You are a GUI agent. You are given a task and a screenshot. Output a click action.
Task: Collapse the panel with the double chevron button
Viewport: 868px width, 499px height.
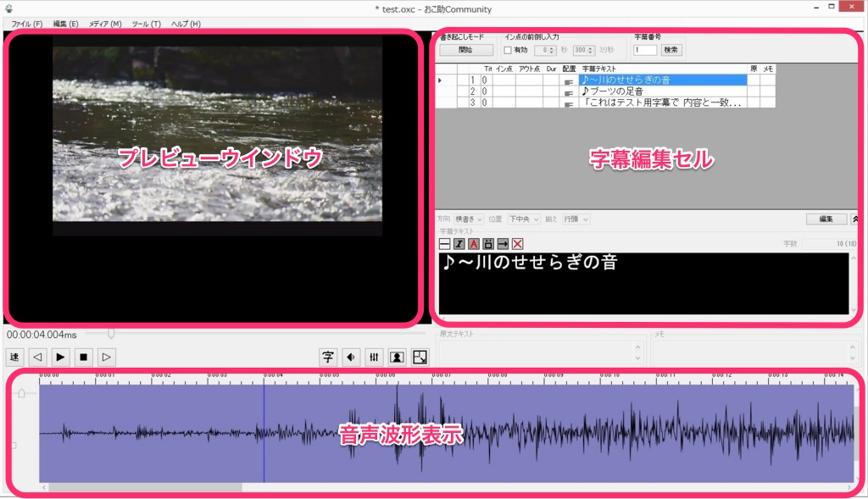click(854, 219)
